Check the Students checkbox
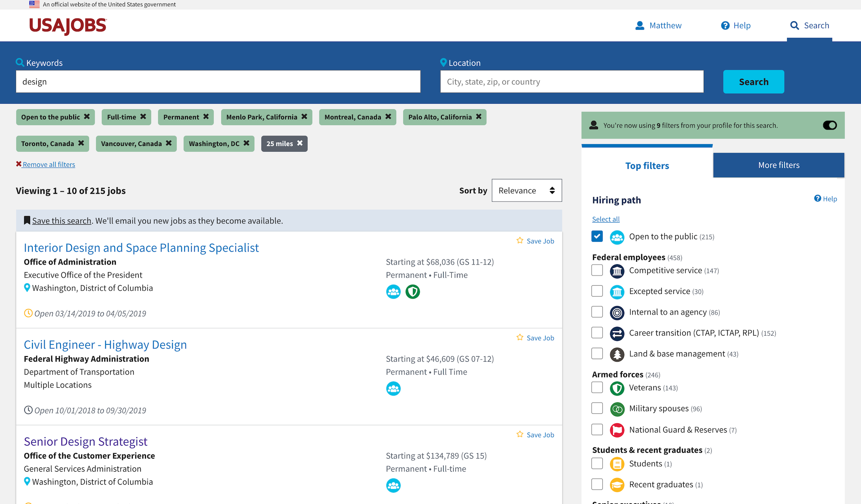The height and width of the screenshot is (504, 861). point(597,463)
